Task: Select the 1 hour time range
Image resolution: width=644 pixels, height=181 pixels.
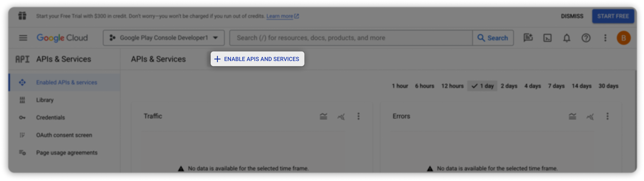Action: 400,86
